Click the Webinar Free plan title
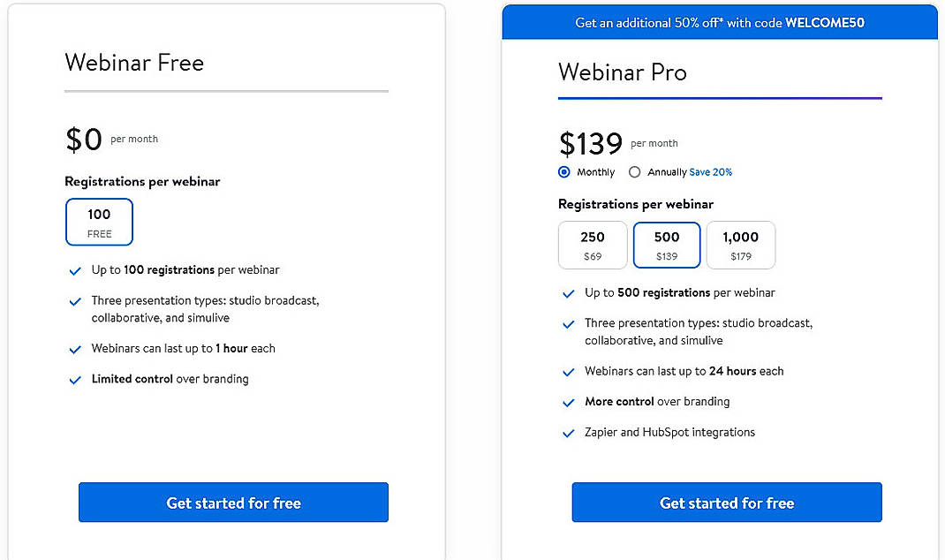Screen dimensions: 945x560 134,63
